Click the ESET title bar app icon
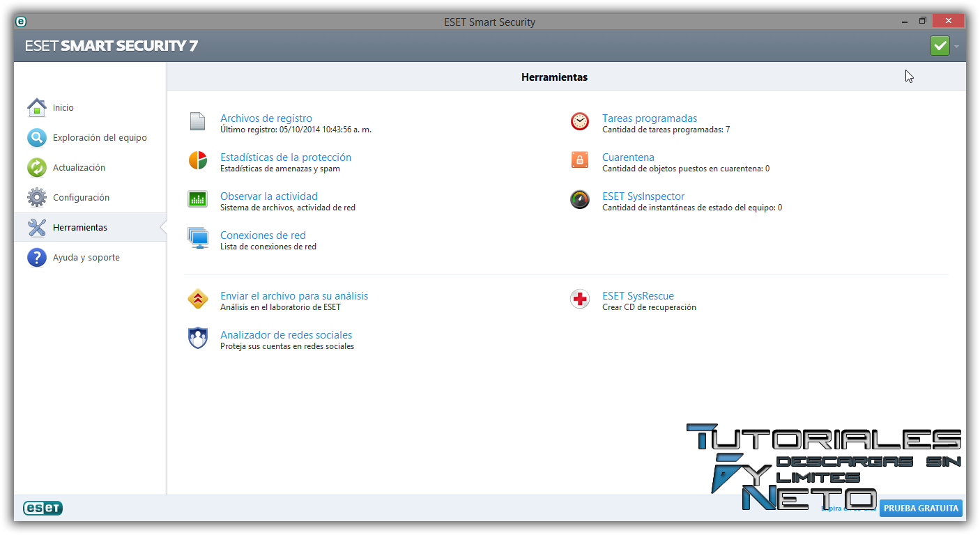 (x=21, y=22)
